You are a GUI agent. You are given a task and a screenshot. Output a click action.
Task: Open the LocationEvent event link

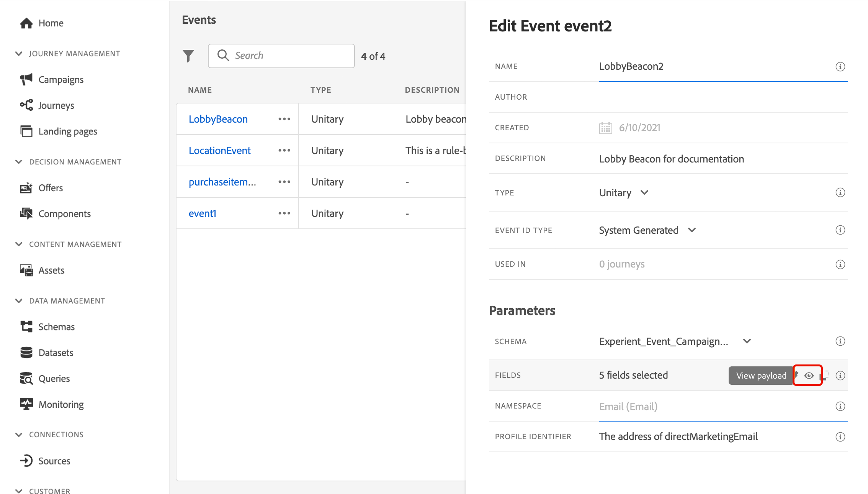pyautogui.click(x=219, y=151)
